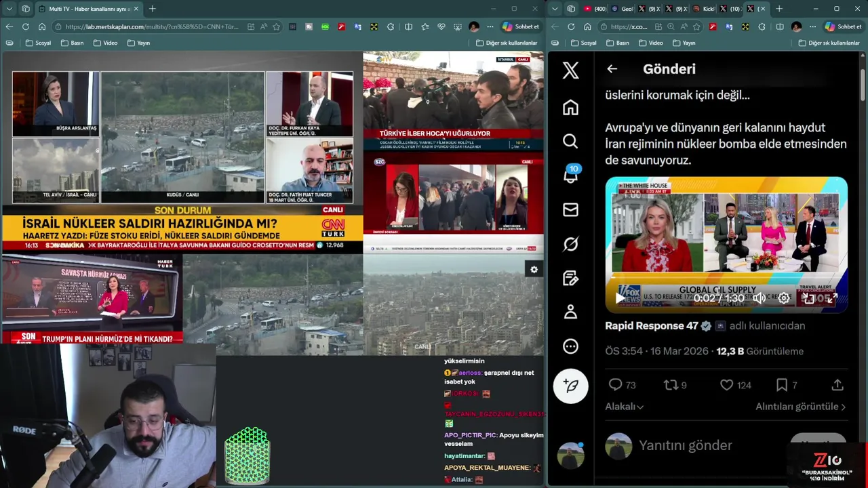This screenshot has width=868, height=488.
Task: Favorite the Multi TV page with star
Action: click(276, 26)
